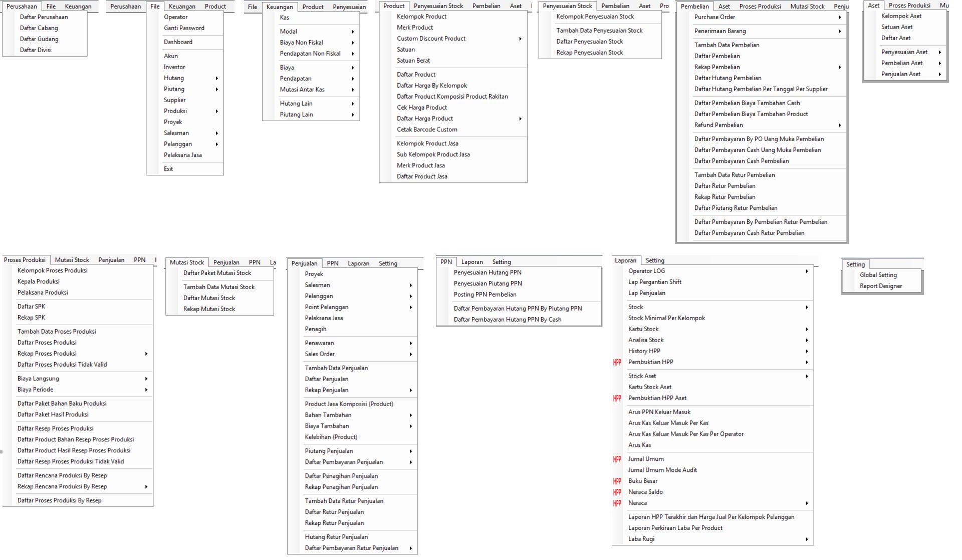Click HPP icon next to Neraca Saldo

tap(617, 492)
